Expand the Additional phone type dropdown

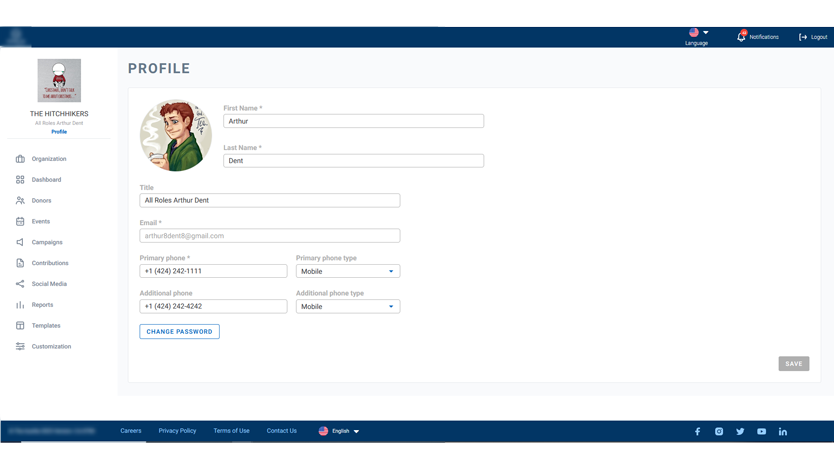[x=348, y=307]
